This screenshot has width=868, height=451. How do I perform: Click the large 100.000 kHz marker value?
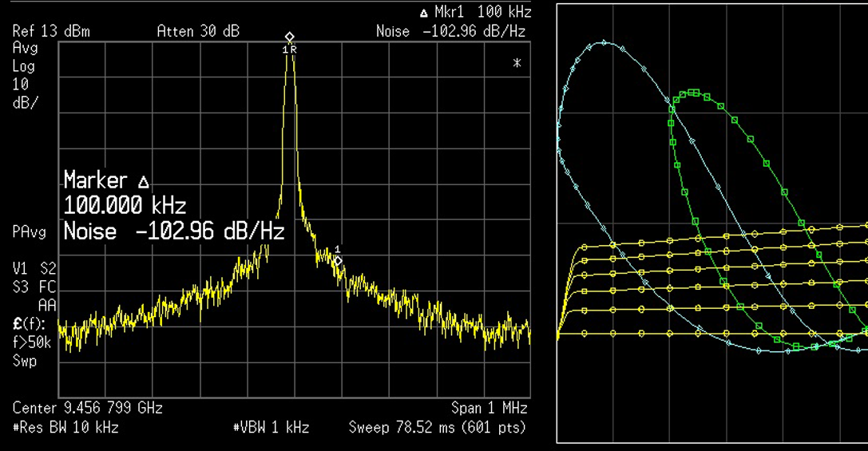pos(125,206)
